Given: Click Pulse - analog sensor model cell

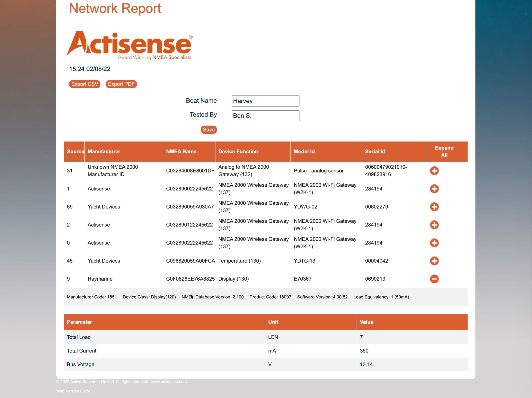Looking at the screenshot, I should pyautogui.click(x=318, y=171).
